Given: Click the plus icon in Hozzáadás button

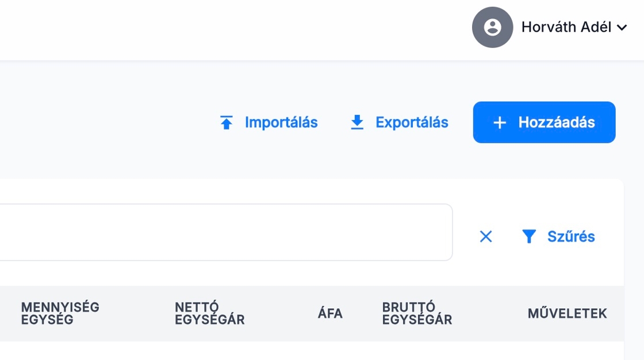Looking at the screenshot, I should pyautogui.click(x=500, y=122).
